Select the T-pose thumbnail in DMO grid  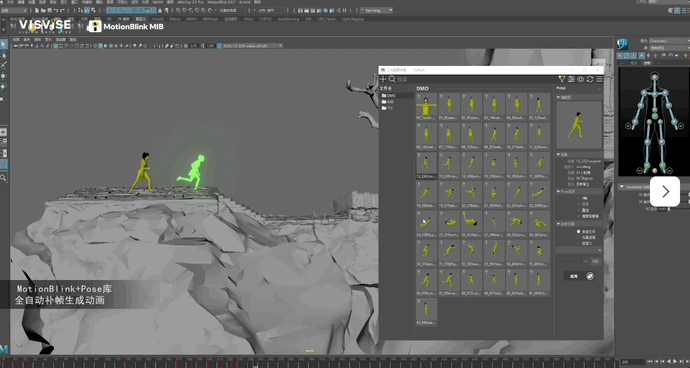426,107
